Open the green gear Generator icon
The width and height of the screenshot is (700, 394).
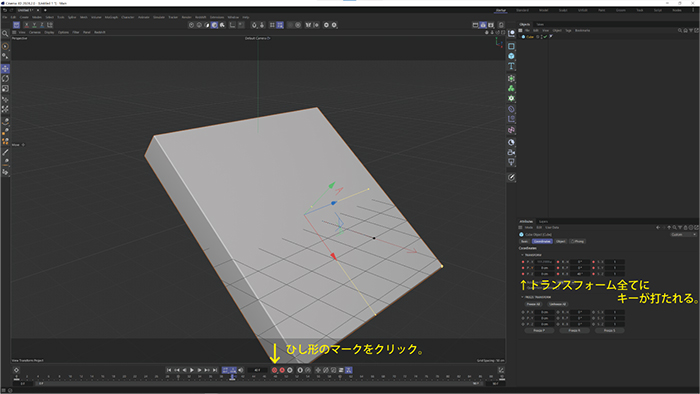point(511,98)
